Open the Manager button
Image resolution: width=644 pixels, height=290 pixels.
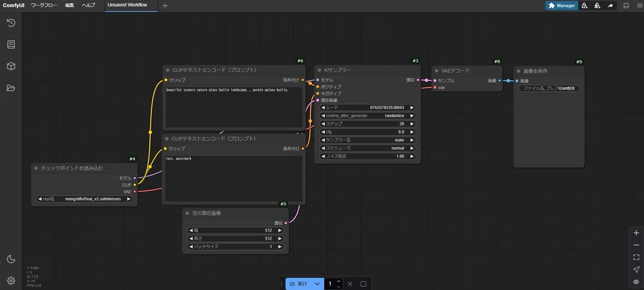coord(561,5)
